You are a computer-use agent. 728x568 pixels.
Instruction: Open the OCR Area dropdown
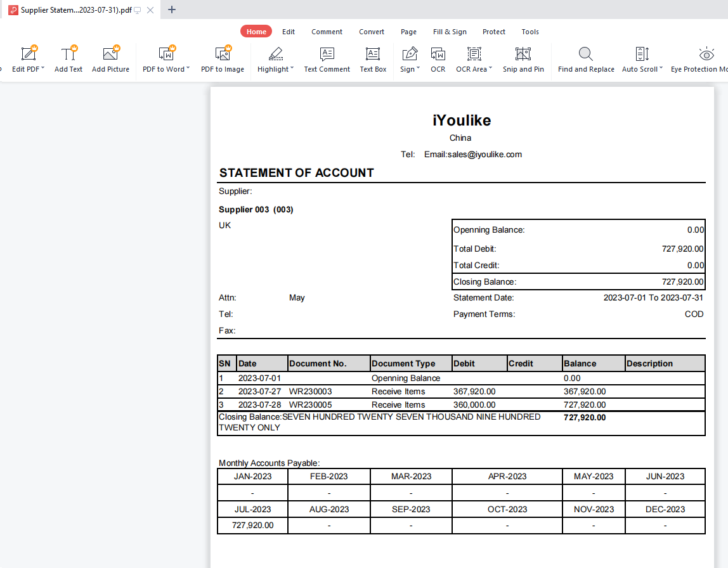coord(490,69)
